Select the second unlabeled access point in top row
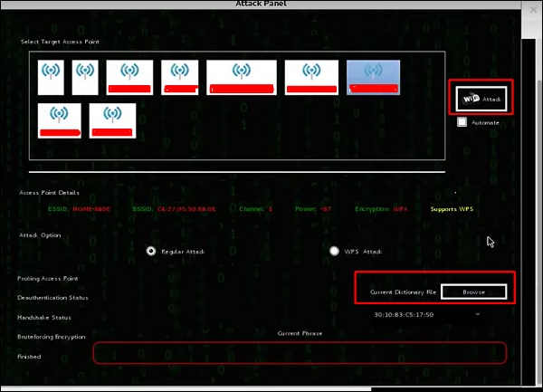 [x=85, y=78]
